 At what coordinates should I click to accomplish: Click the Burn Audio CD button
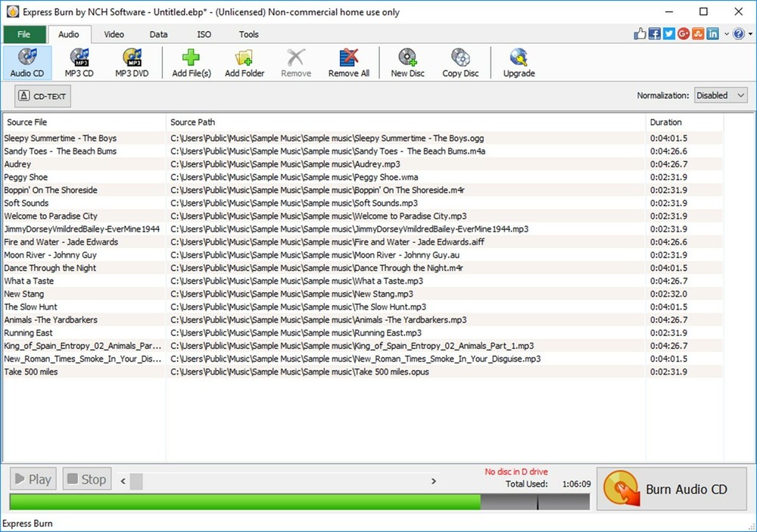672,489
